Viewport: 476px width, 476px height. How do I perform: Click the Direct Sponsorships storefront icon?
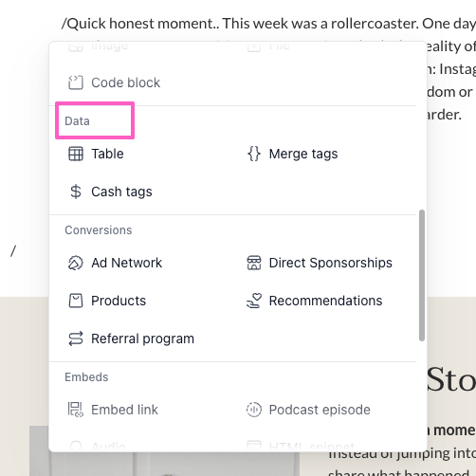pos(254,263)
